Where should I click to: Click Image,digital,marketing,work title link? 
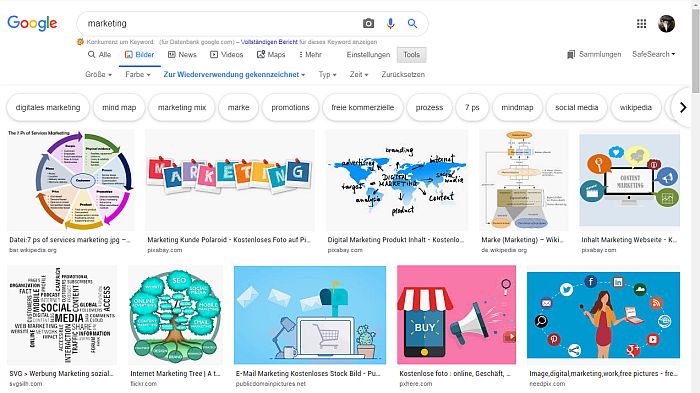click(x=603, y=373)
